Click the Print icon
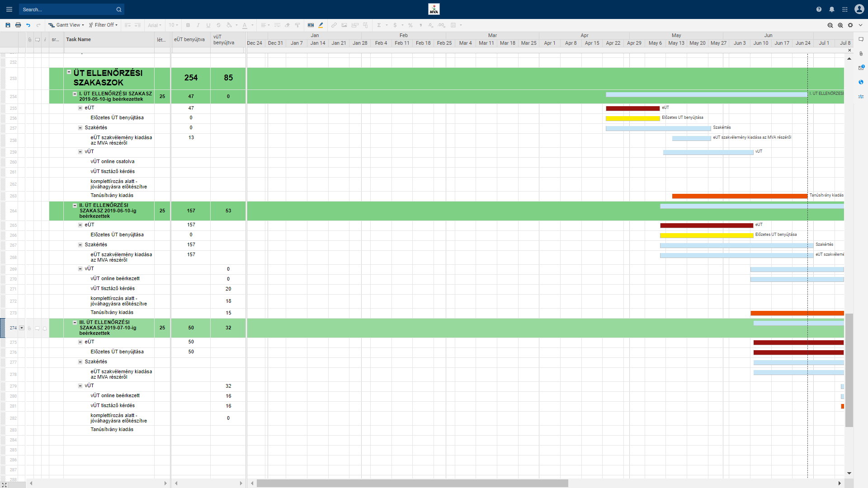The height and width of the screenshot is (488, 868). point(18,25)
